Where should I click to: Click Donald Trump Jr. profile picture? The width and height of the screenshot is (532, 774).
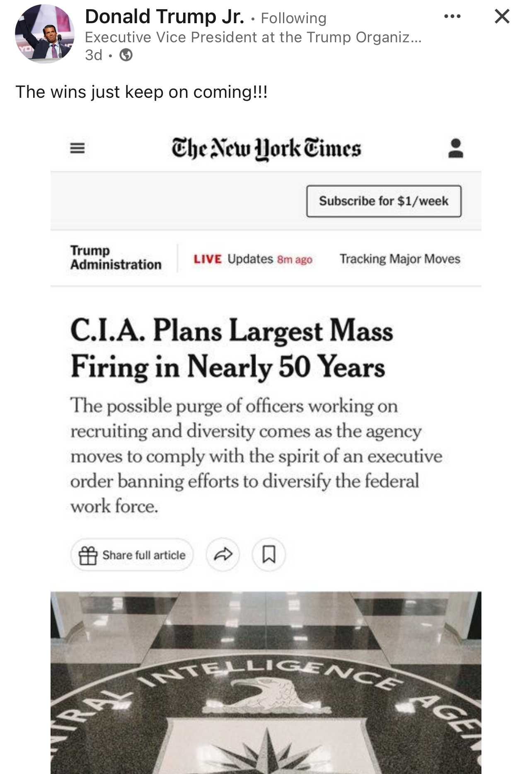(45, 34)
